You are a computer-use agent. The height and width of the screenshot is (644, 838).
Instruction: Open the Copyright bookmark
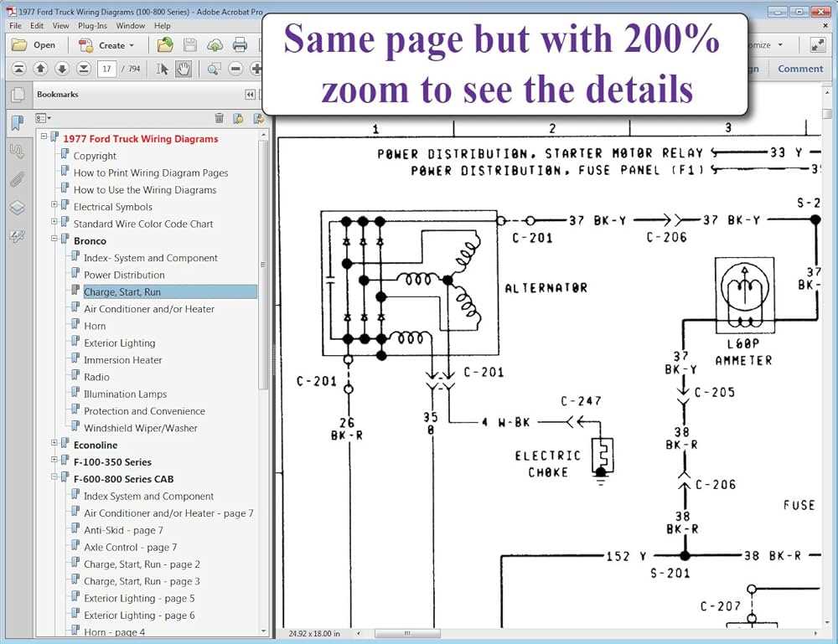pyautogui.click(x=95, y=156)
